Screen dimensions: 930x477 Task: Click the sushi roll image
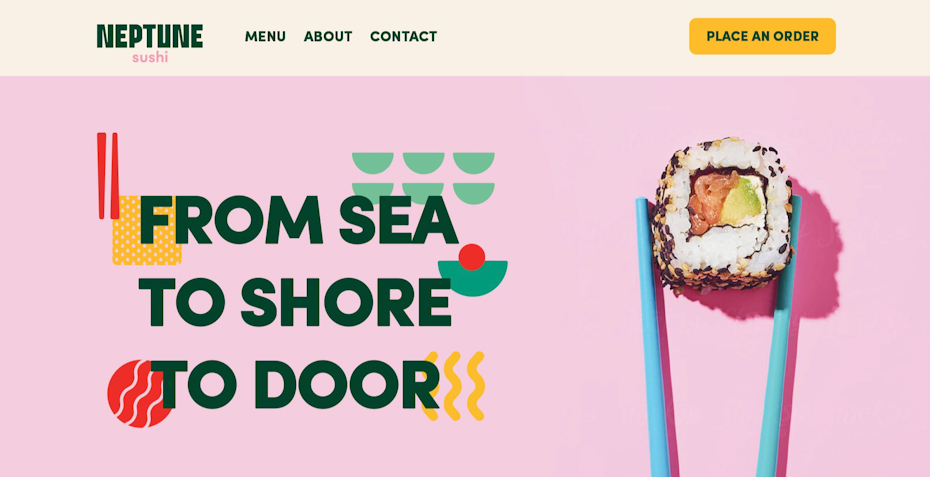722,214
